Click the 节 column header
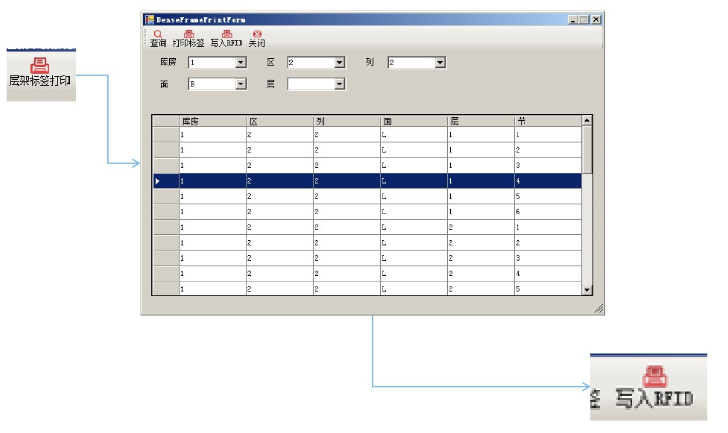728x433 pixels. coord(547,120)
